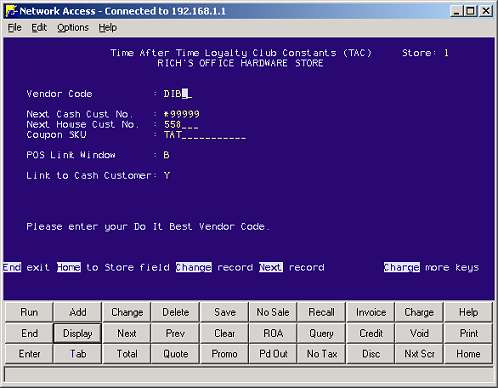Click highlighted Next in terminal hint line
Screen dimensions: 498x388
(x=271, y=267)
